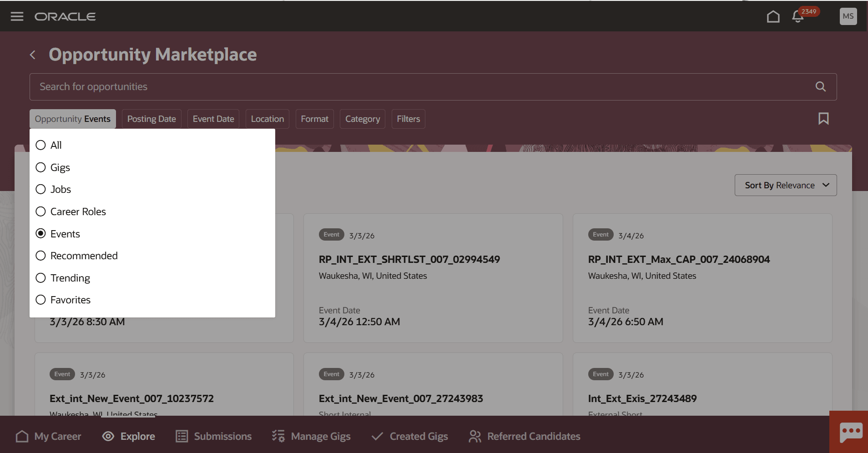This screenshot has height=453, width=868.
Task: Click the Search for opportunities field
Action: (433, 87)
